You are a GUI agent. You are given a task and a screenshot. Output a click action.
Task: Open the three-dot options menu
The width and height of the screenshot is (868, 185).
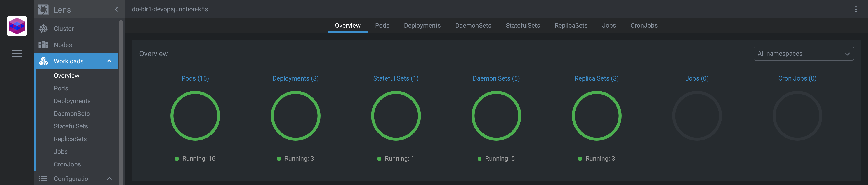pyautogui.click(x=856, y=9)
